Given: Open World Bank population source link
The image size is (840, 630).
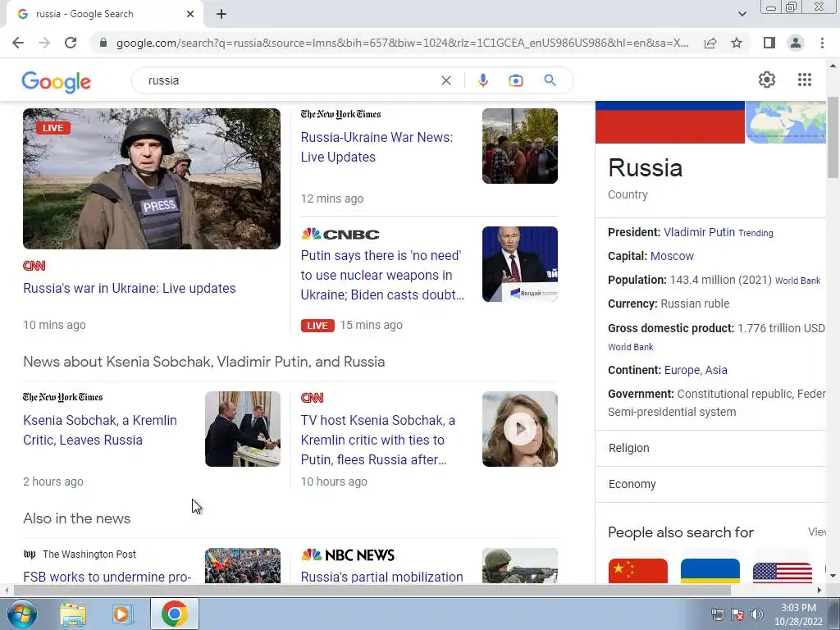Looking at the screenshot, I should tap(797, 281).
